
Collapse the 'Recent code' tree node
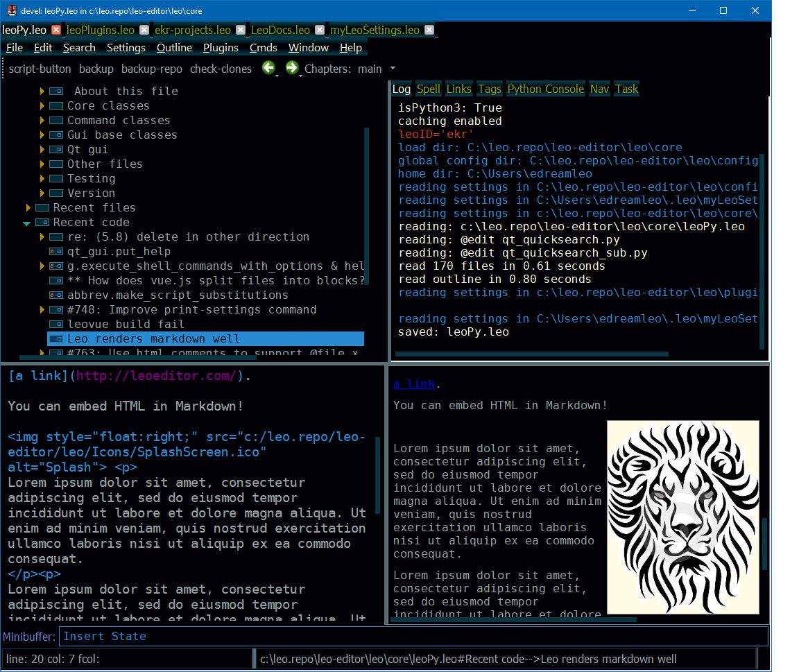[x=27, y=222]
